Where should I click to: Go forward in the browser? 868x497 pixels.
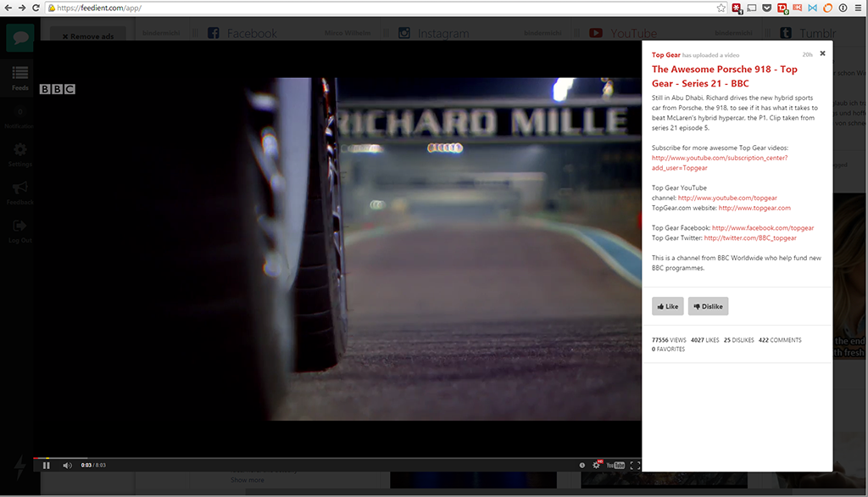pos(21,8)
